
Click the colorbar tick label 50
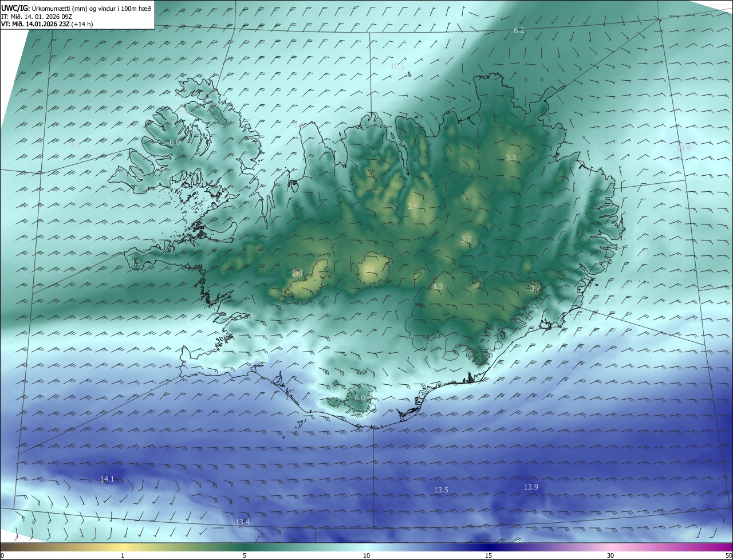tap(729, 555)
